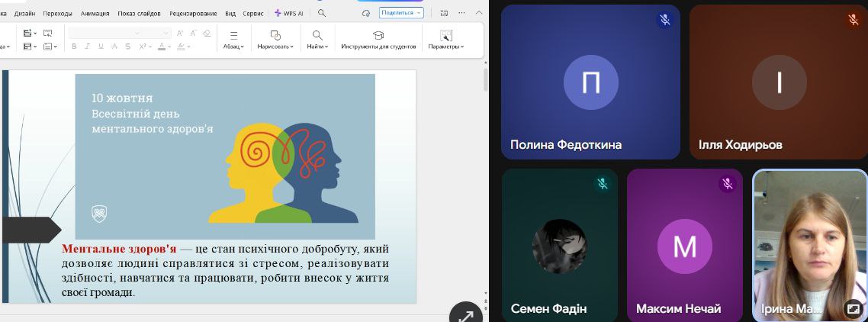
Task: Click picture-in-picture icon on Ірина's video
Action: tap(853, 308)
